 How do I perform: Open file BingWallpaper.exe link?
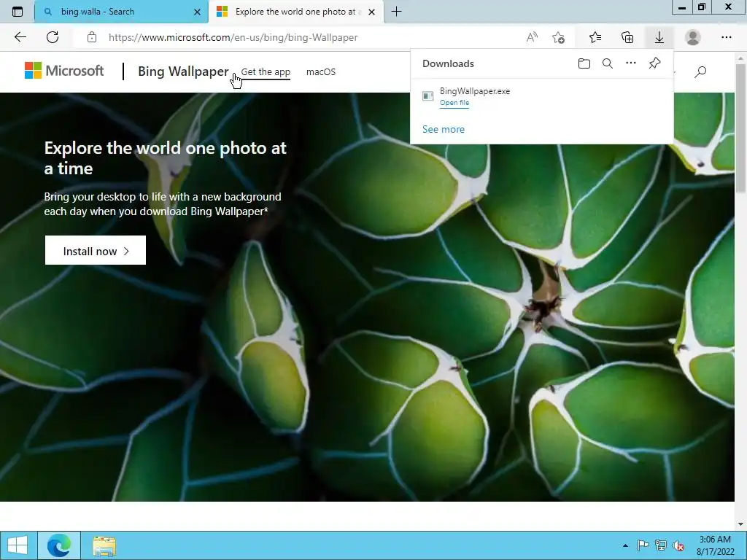[x=454, y=103]
